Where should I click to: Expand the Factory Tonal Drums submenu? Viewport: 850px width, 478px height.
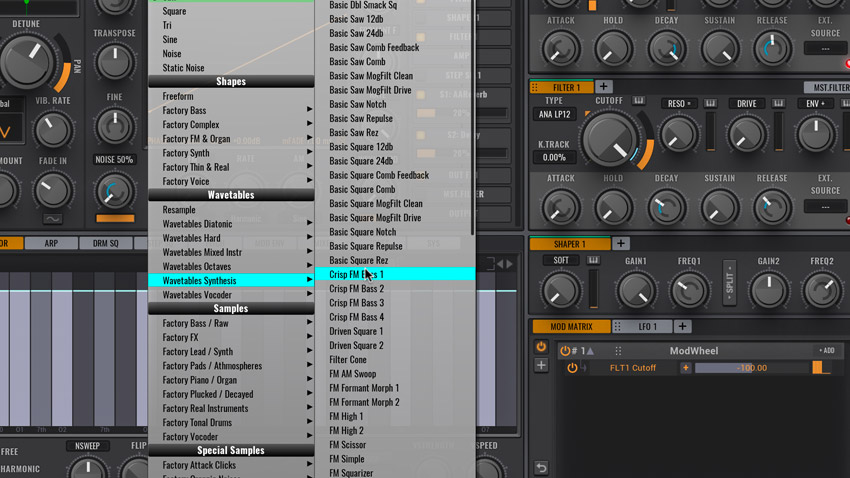point(231,423)
